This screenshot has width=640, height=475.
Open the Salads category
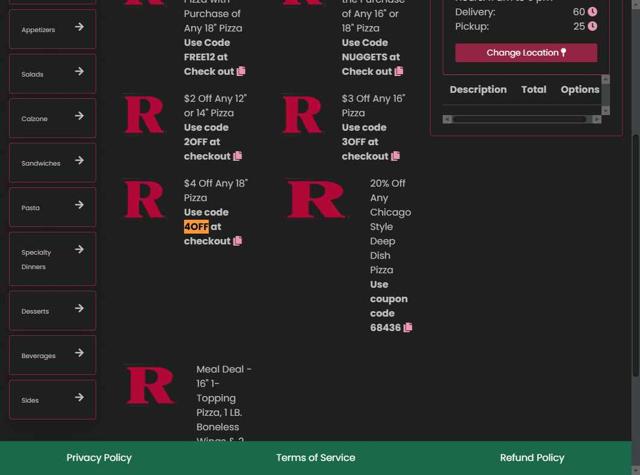(53, 73)
